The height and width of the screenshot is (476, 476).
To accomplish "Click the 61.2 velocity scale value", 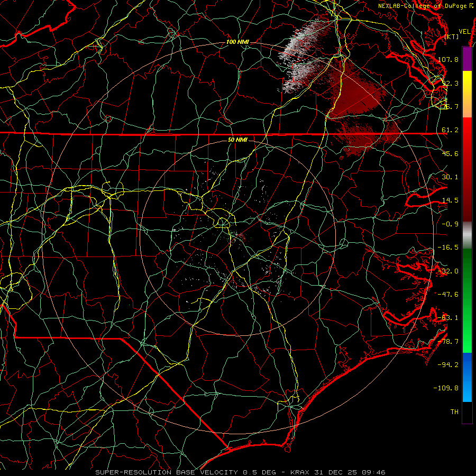I will 451,130.
